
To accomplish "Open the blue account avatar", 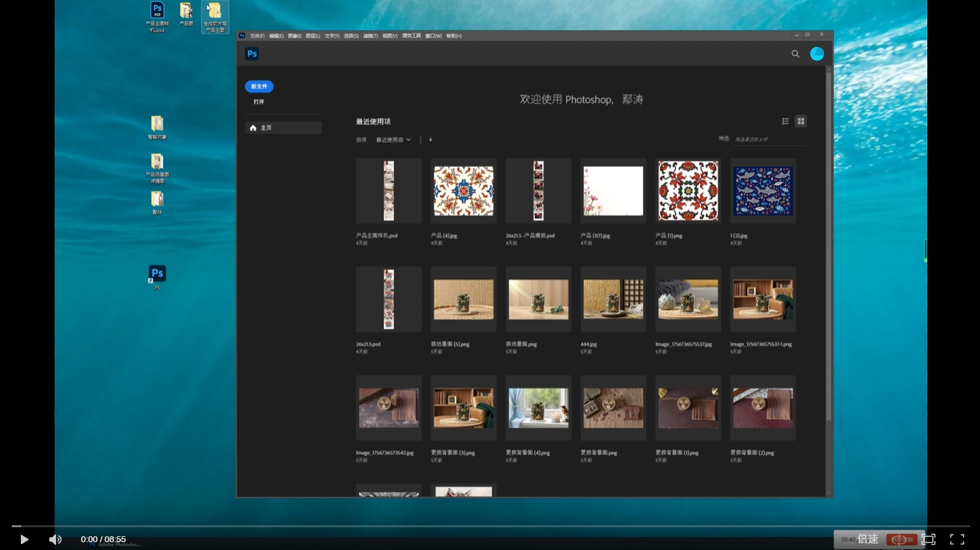I will pos(817,54).
